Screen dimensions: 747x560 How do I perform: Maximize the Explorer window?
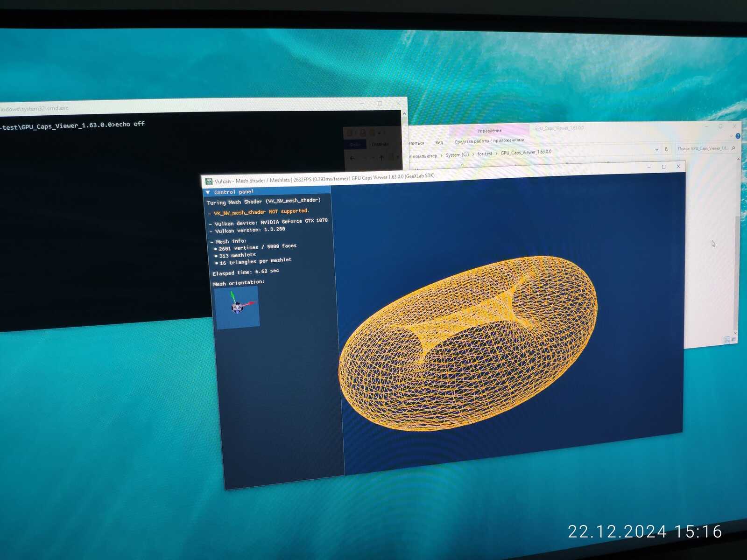pos(720,126)
